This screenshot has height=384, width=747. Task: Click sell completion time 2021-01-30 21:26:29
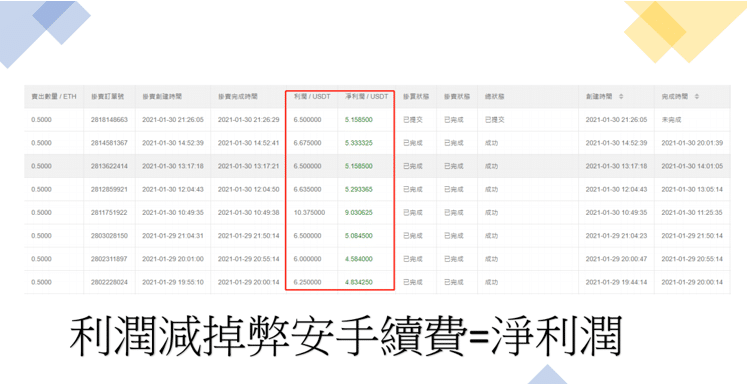249,120
